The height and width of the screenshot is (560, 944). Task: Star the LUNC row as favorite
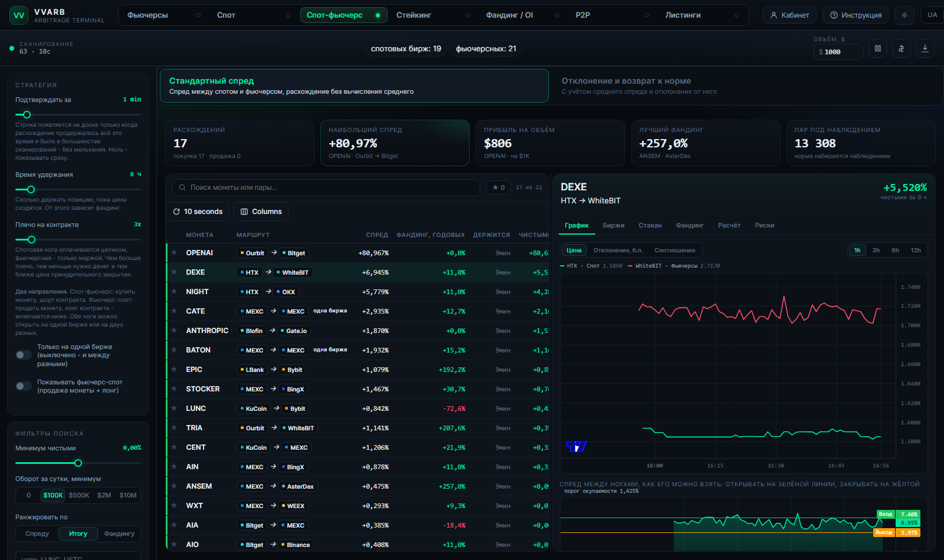(x=174, y=409)
